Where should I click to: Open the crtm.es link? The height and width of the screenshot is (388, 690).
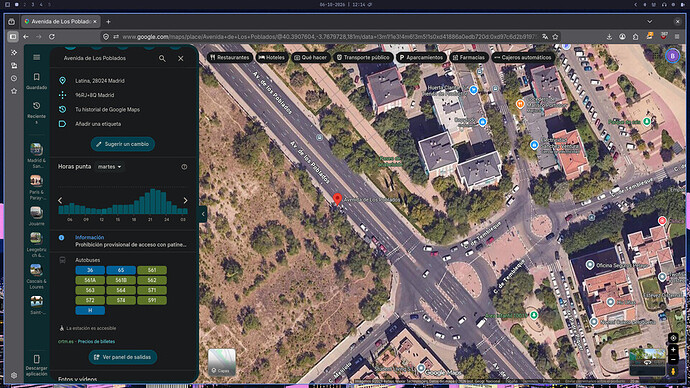(x=66, y=341)
